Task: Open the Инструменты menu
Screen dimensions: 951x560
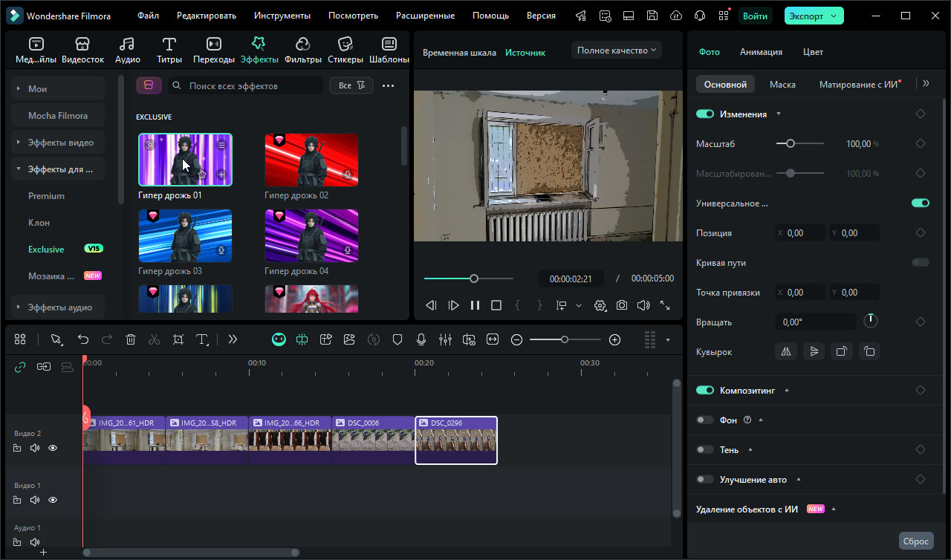Action: pos(282,16)
